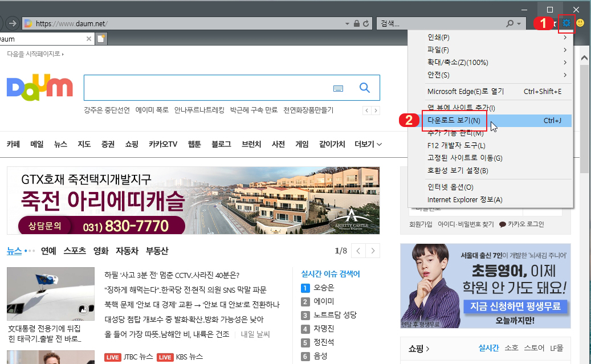The width and height of the screenshot is (591, 364).
Task: Expand the 확대/축소(Z) zoom submenu
Action: [x=490, y=62]
